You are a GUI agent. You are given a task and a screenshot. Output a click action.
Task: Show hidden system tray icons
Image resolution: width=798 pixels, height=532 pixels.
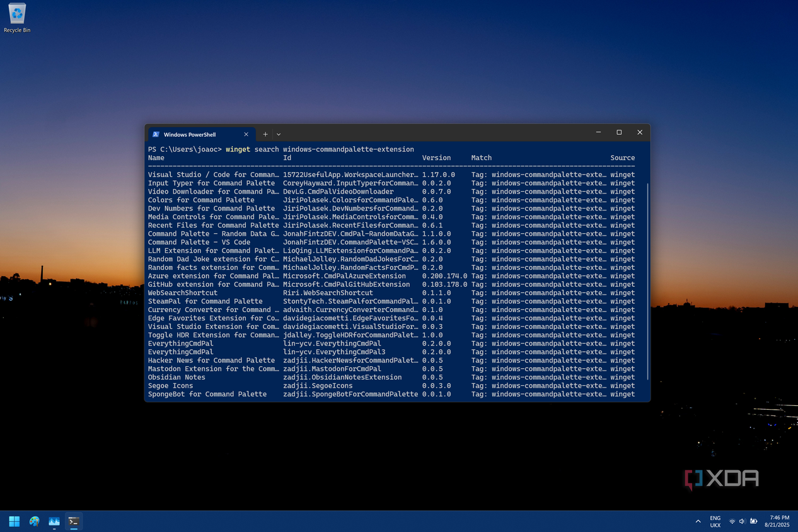(698, 521)
